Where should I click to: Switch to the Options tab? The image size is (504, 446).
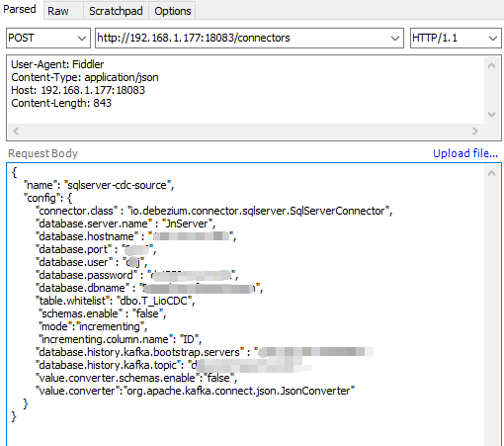pyautogui.click(x=173, y=11)
